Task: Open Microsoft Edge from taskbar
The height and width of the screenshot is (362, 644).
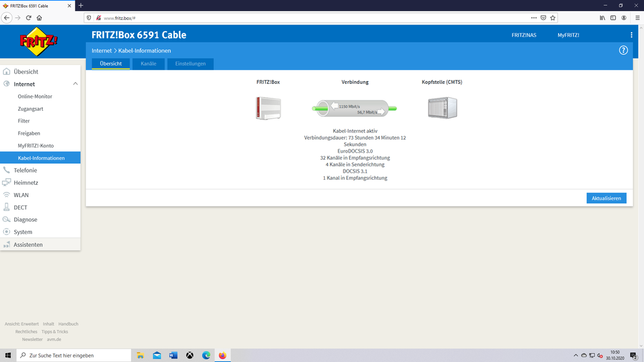Action: point(206,356)
